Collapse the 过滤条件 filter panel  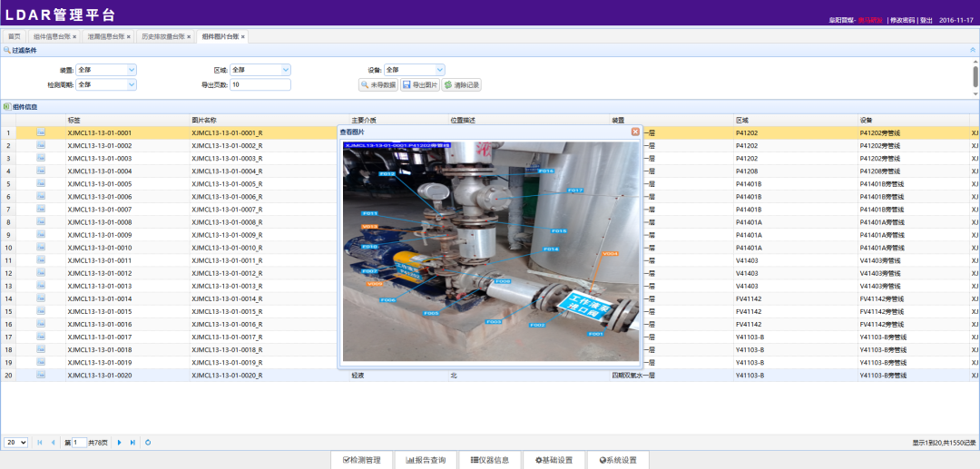[973, 50]
